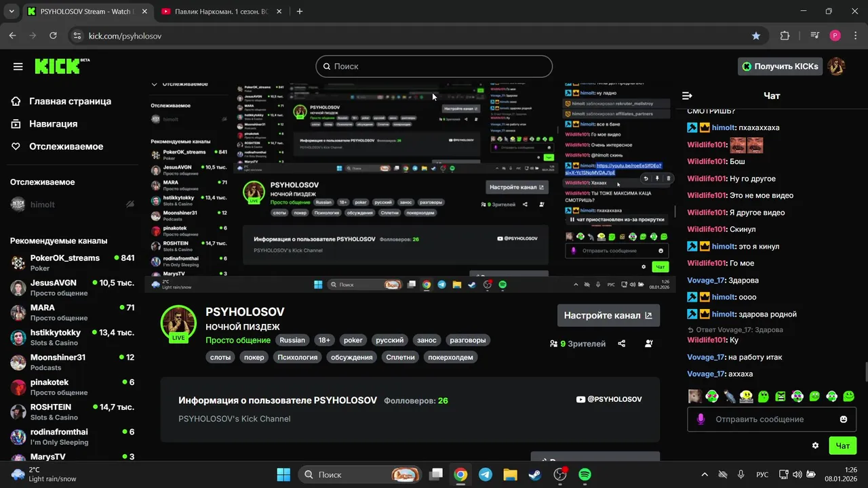The image size is (868, 488).
Task: Open Навигация in the sidebar
Action: click(x=44, y=124)
